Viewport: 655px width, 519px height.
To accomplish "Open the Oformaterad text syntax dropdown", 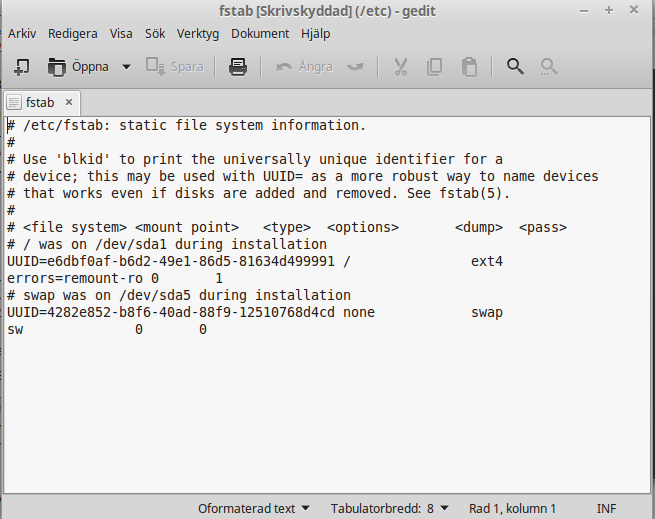I will 254,509.
